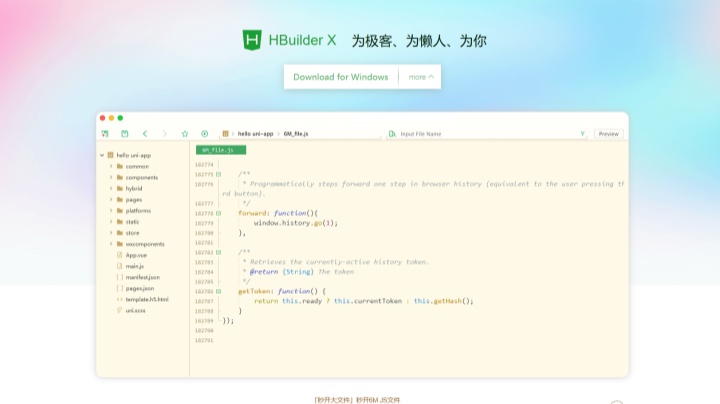The image size is (720, 404).
Task: Fold the forward function at line 182778
Action: coord(219,213)
